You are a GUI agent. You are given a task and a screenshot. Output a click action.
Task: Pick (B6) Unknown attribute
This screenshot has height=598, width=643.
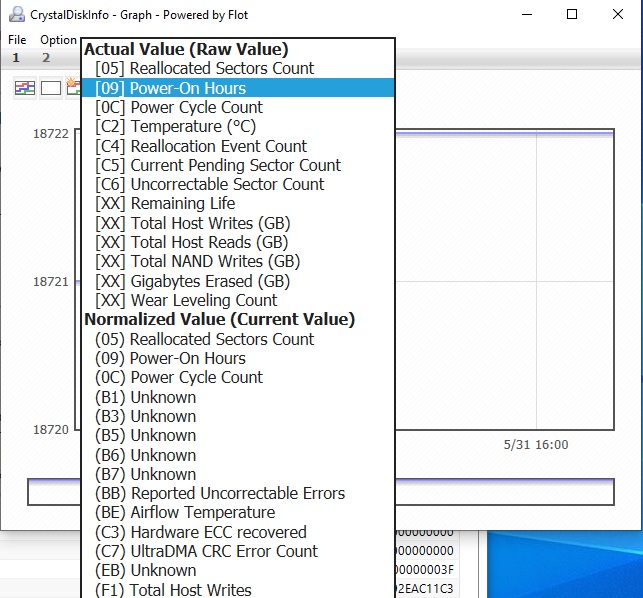pyautogui.click(x=238, y=455)
